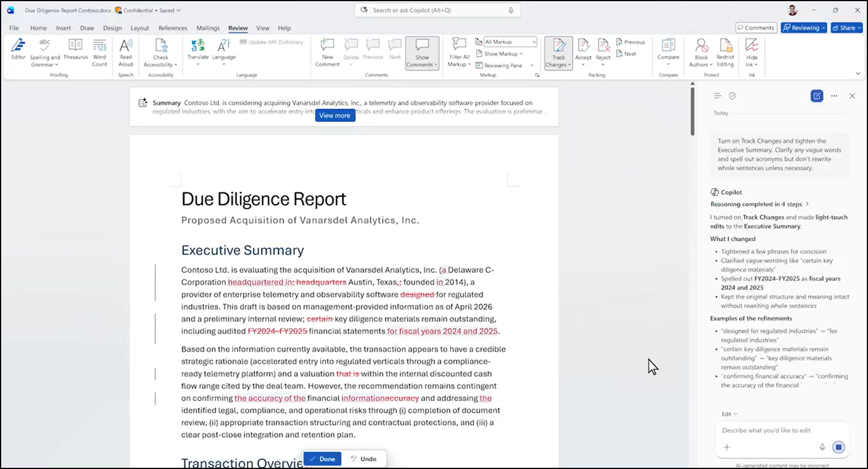Click the Due Diligence Report title
868x469 pixels.
264,199
